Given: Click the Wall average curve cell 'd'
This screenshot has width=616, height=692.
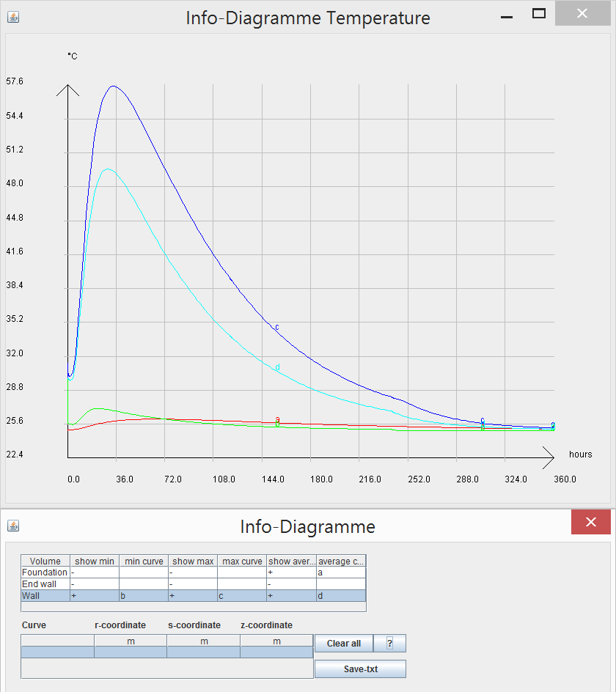Looking at the screenshot, I should pos(341,596).
